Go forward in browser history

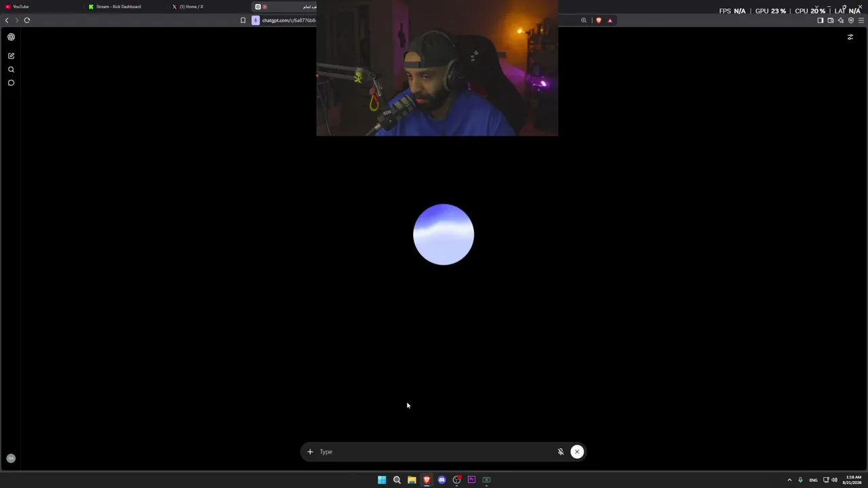(x=17, y=20)
